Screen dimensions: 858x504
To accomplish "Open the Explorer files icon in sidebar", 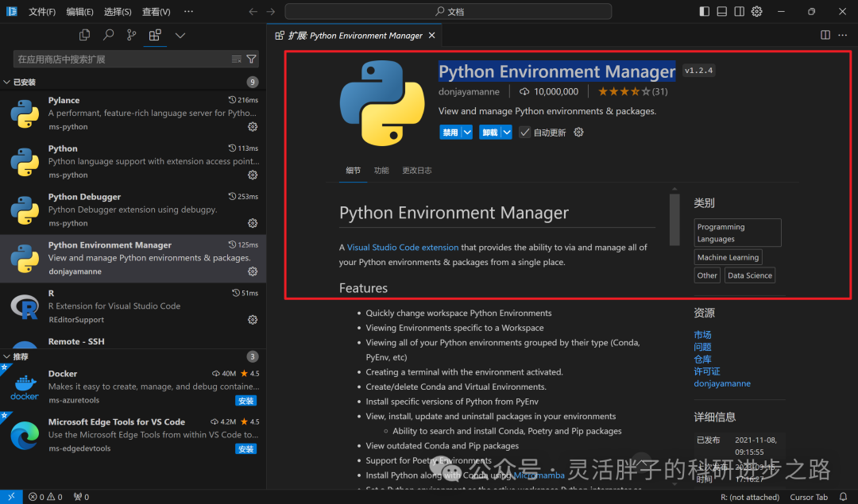I will [84, 35].
